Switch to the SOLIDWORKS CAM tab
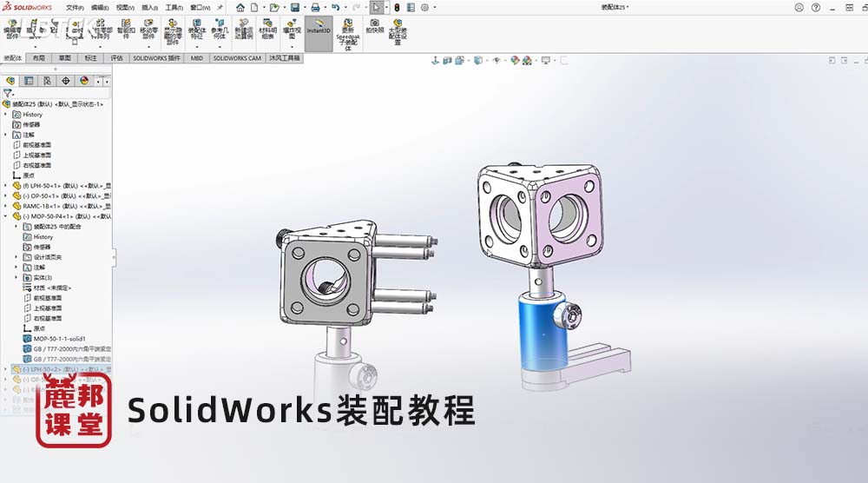The image size is (868, 483). [237, 57]
